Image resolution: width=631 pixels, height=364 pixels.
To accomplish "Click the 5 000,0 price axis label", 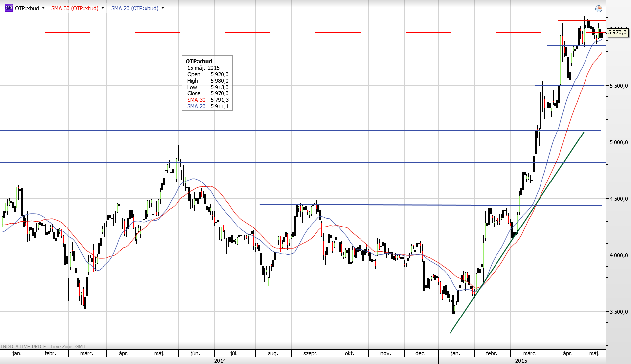I will coord(618,142).
